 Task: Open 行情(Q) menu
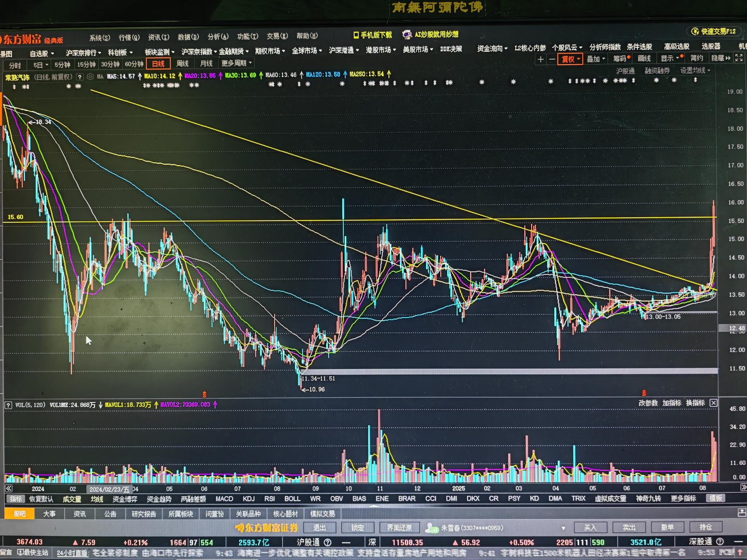(129, 38)
